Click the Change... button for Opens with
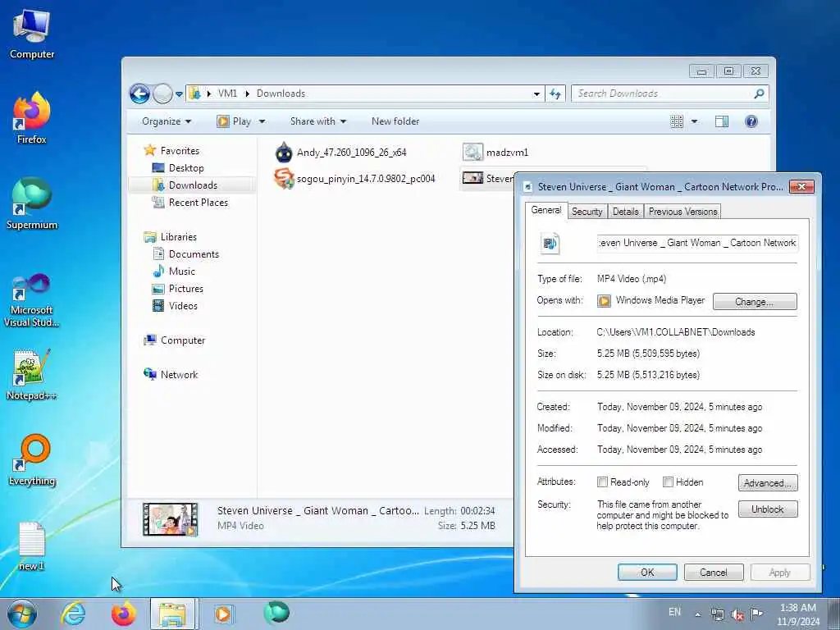The image size is (840, 630). tap(755, 302)
